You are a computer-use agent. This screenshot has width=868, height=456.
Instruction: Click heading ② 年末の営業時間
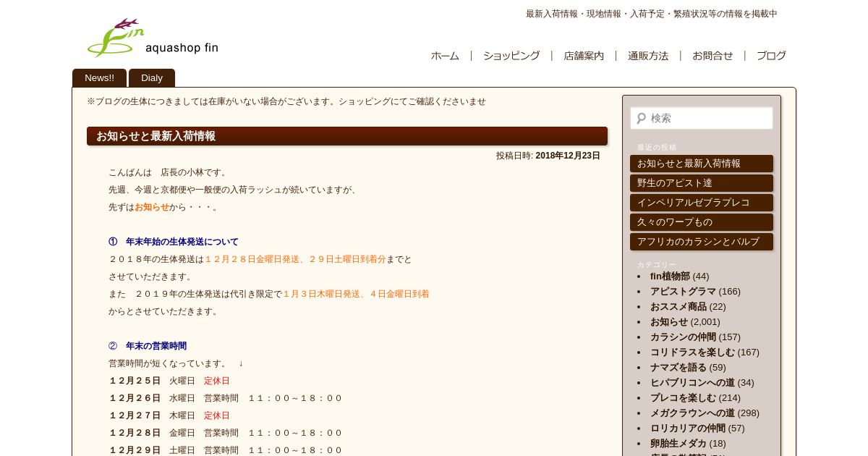coord(148,346)
